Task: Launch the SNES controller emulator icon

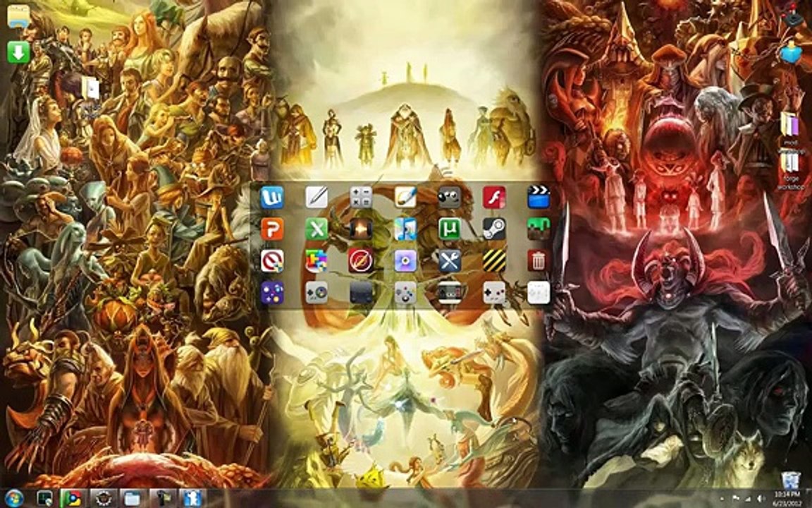Action: coord(316,293)
